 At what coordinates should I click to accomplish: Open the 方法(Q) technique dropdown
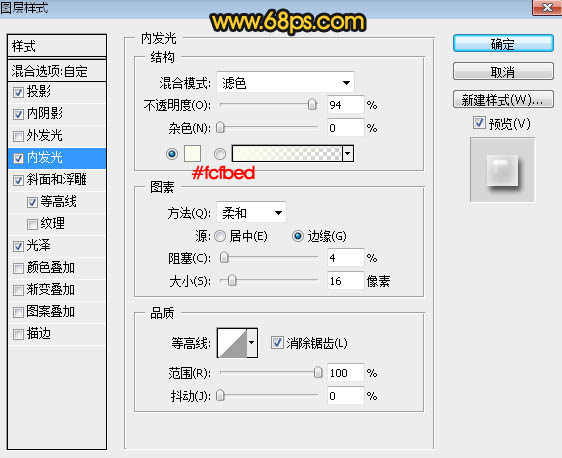coord(251,213)
